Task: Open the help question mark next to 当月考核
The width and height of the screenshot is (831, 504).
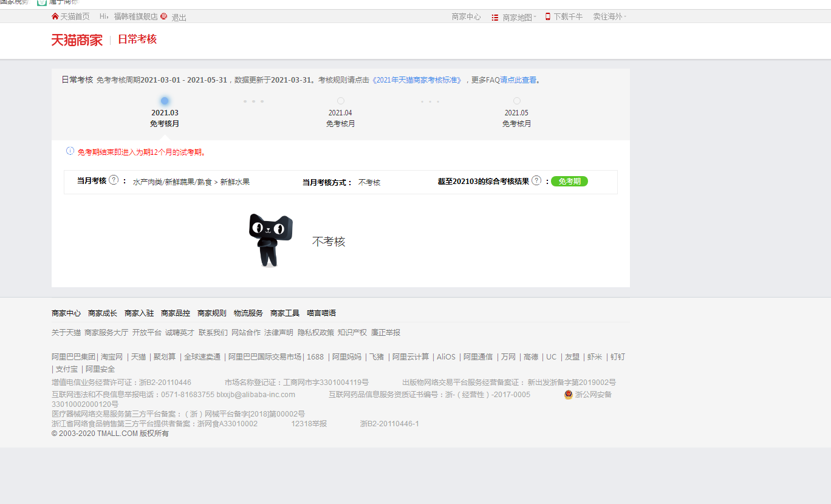Action: pos(114,180)
